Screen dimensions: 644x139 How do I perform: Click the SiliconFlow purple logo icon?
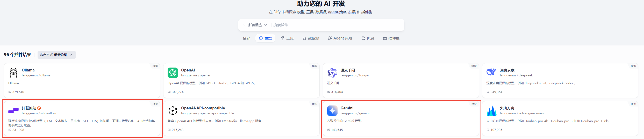coord(13,111)
